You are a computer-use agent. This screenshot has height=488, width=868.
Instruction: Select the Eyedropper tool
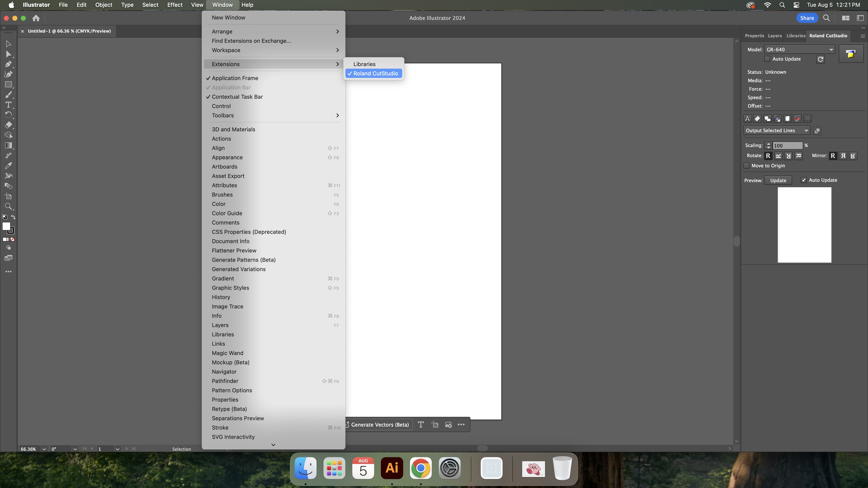tap(8, 166)
